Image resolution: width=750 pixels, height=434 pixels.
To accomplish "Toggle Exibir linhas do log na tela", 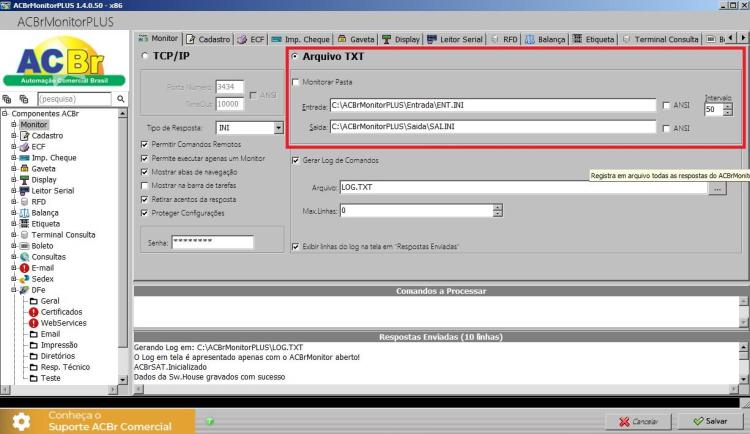I will click(x=296, y=247).
